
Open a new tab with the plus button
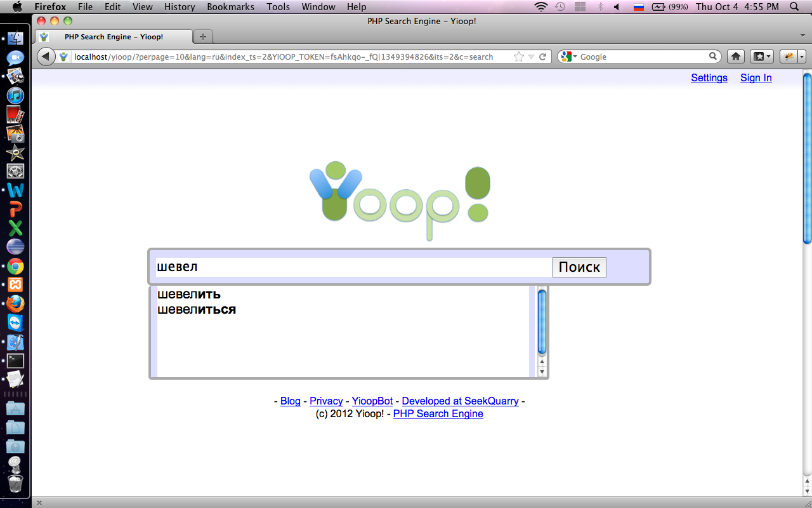203,37
